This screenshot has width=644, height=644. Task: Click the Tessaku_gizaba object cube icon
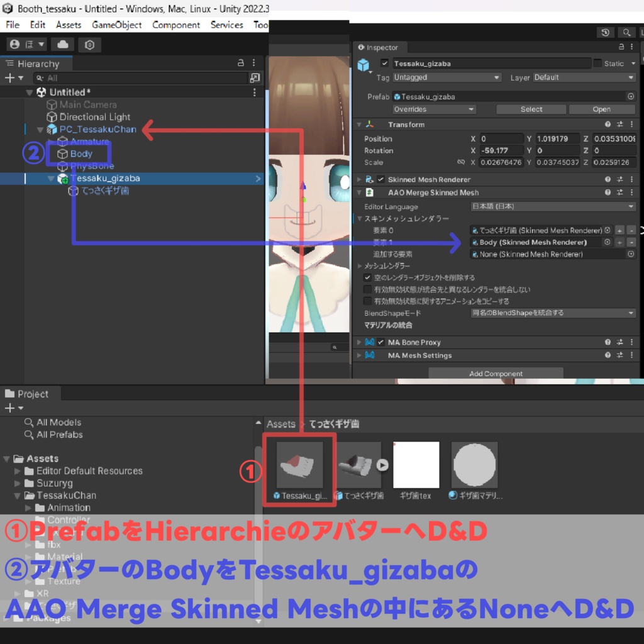point(363,65)
